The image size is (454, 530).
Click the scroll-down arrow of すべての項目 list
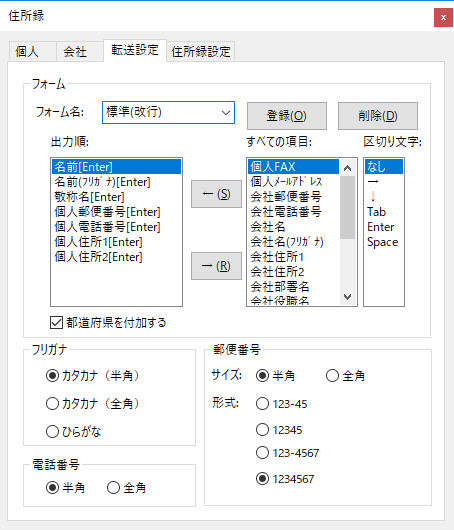point(347,297)
